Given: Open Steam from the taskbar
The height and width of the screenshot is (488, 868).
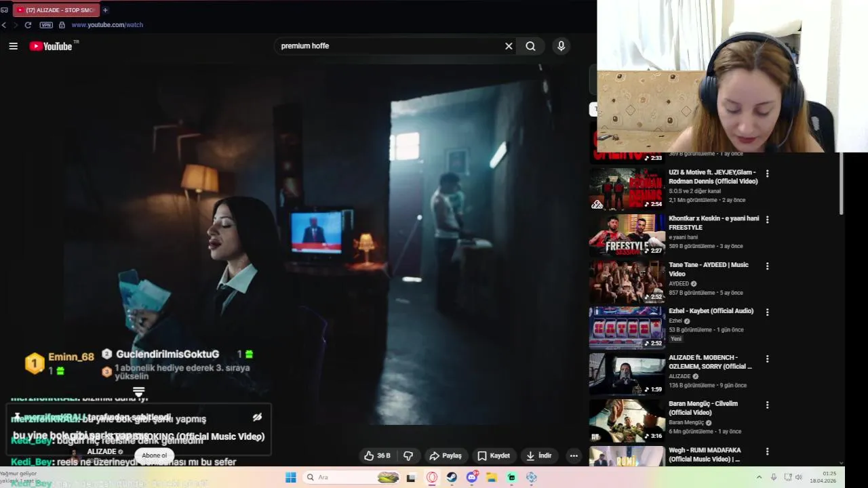Looking at the screenshot, I should click(x=452, y=478).
